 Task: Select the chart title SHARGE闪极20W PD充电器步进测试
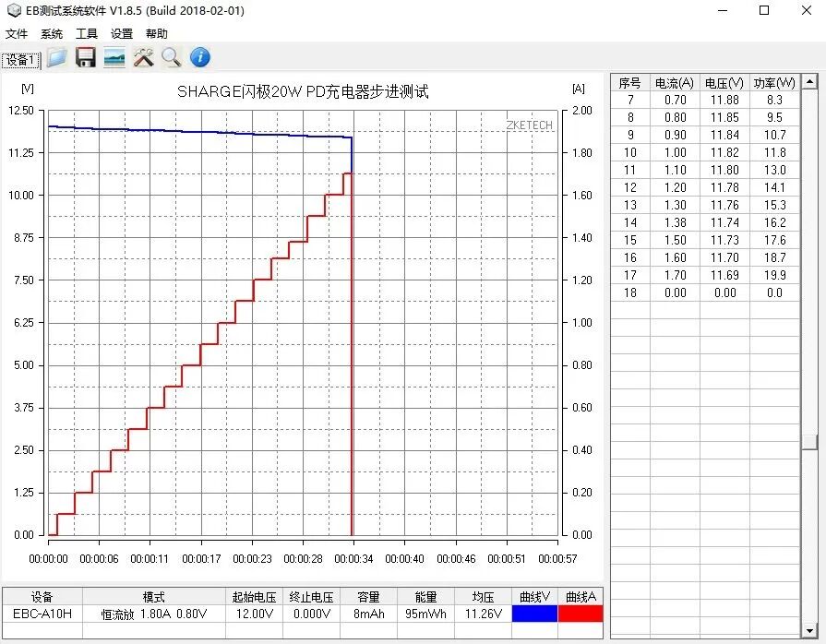tap(303, 91)
